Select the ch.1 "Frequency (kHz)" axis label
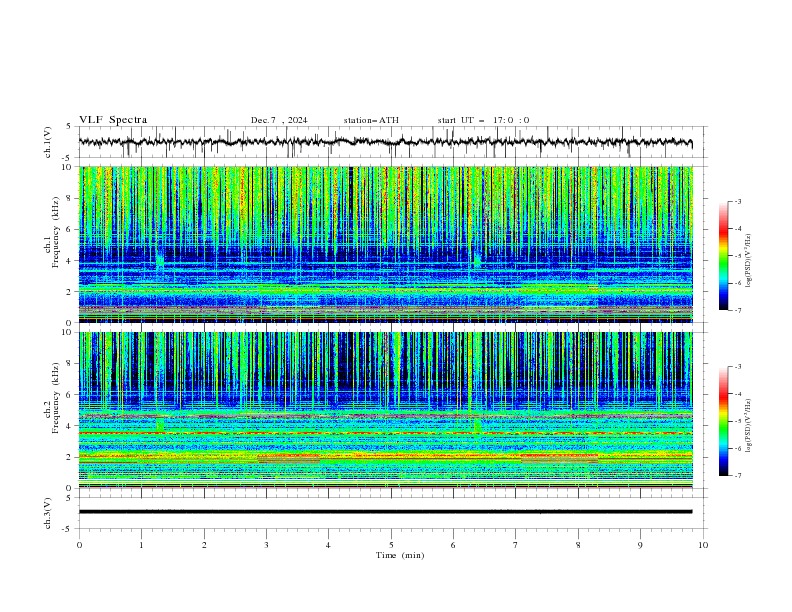The width and height of the screenshot is (792, 612). pyautogui.click(x=55, y=233)
